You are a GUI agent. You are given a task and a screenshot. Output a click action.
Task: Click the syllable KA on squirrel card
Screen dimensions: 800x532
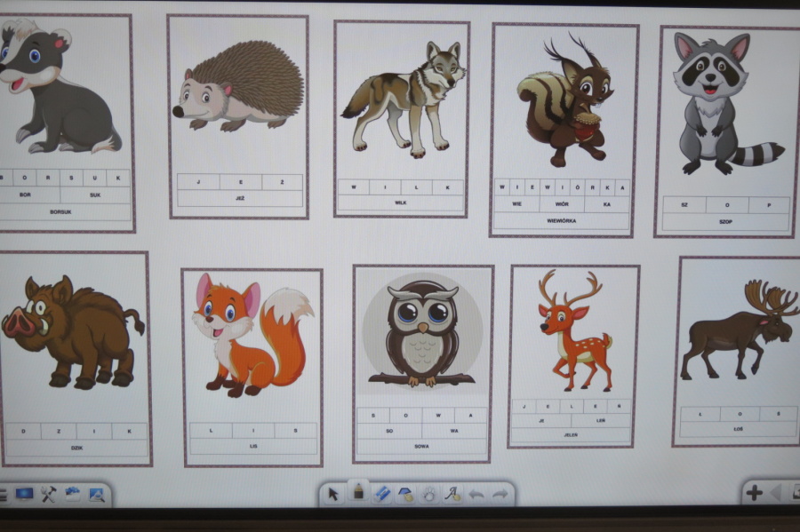(606, 204)
